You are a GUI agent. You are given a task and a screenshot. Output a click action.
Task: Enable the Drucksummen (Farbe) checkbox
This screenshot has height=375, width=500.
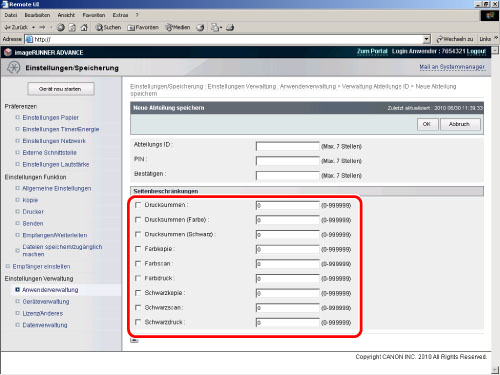click(x=138, y=220)
